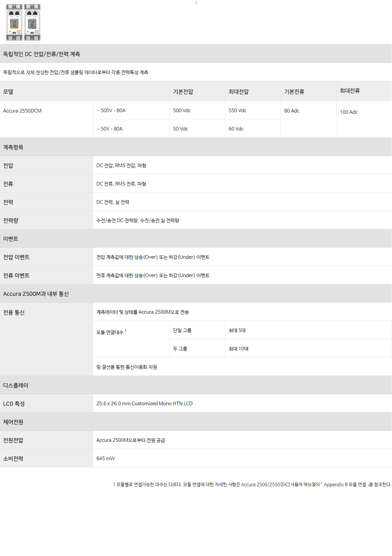Image resolution: width=392 pixels, height=556 pixels.
Task: Click the 단일 그룹 cell
Action: coord(182,330)
